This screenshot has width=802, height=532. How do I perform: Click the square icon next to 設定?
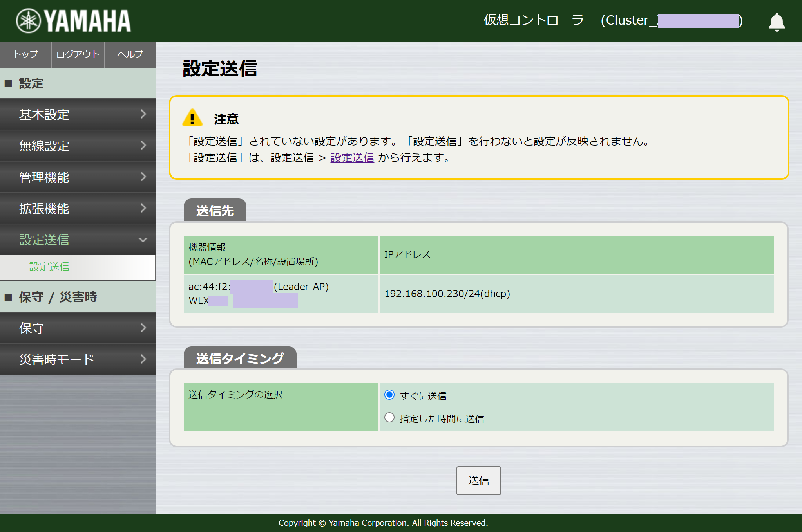coord(8,83)
